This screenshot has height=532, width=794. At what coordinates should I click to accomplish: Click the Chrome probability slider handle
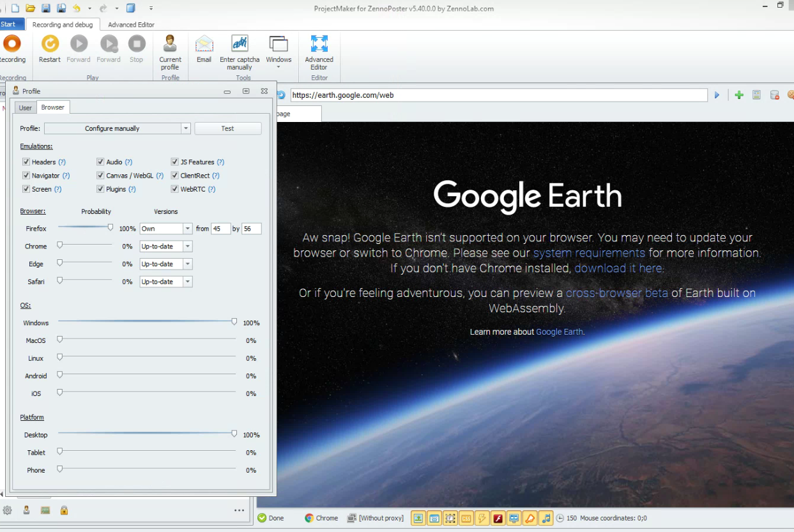click(x=60, y=245)
